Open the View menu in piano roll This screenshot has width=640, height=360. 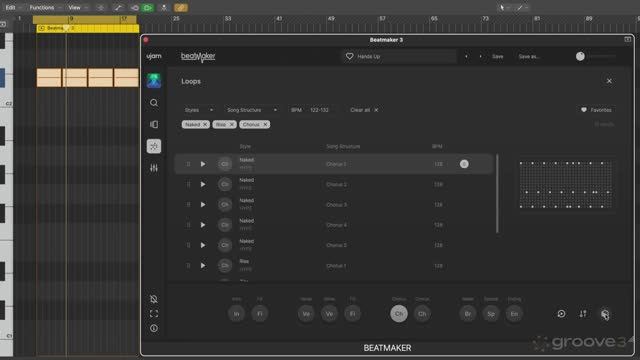74,7
